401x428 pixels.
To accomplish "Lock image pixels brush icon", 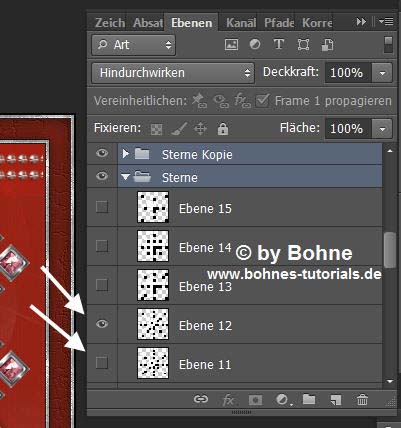I will coord(179,128).
